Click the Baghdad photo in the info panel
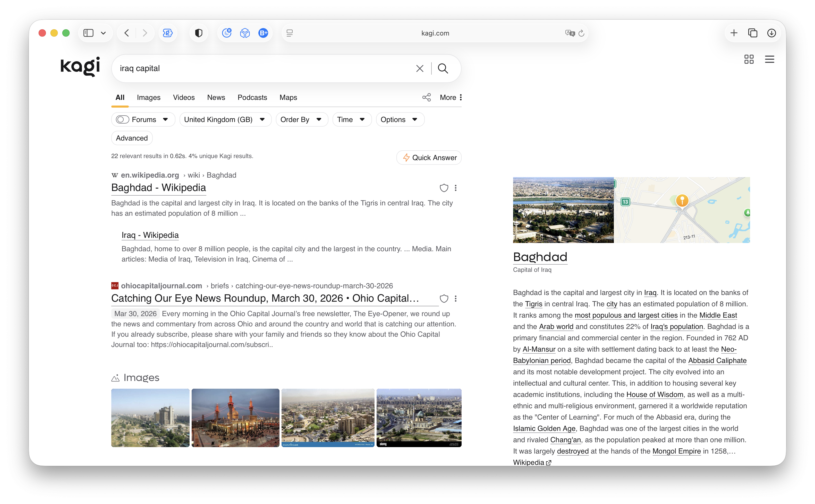The image size is (815, 504). point(563,210)
